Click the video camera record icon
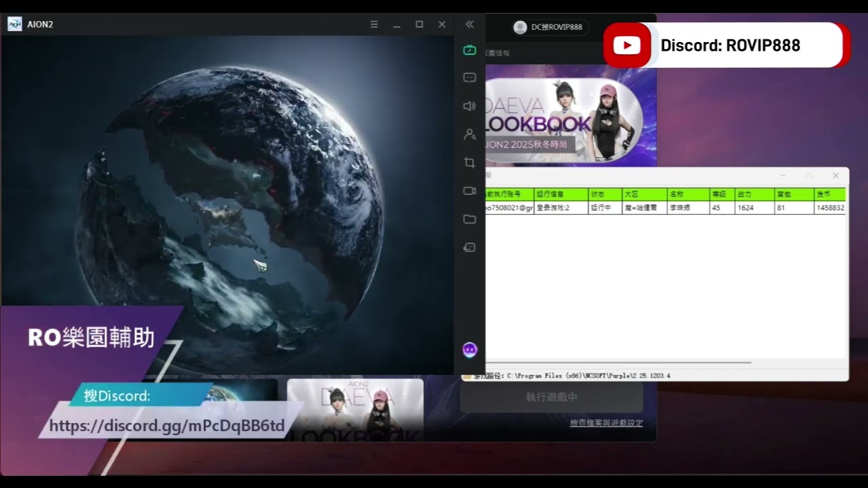Image resolution: width=868 pixels, height=488 pixels. [x=469, y=191]
